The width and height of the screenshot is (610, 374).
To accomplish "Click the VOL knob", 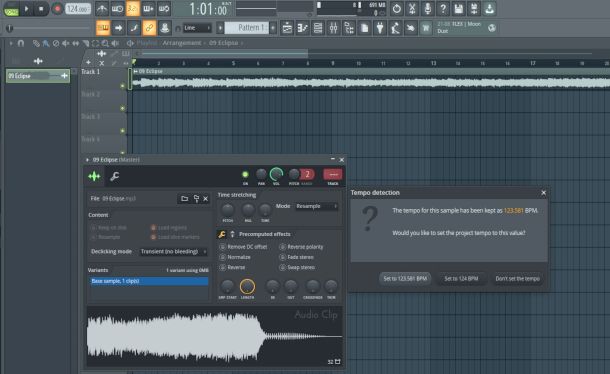I will point(276,174).
